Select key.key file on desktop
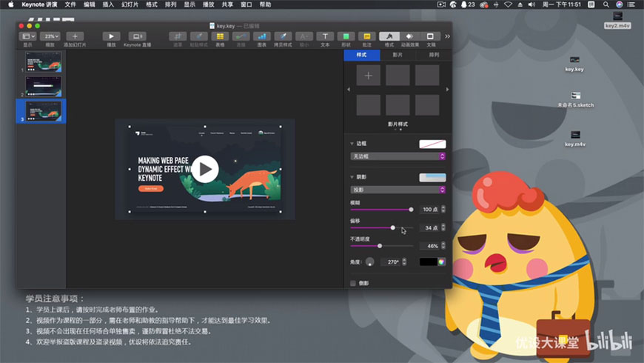Screen dimensions: 644x363 click(x=574, y=64)
